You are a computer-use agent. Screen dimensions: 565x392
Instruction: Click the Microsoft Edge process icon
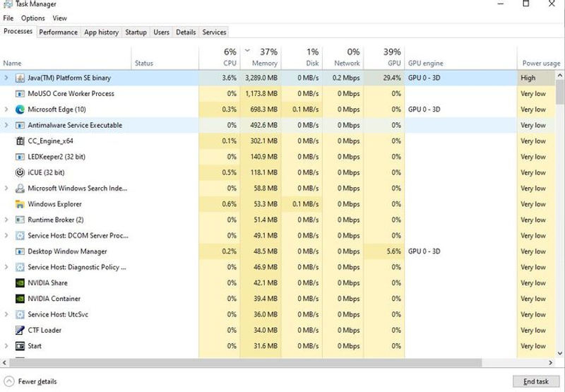20,109
